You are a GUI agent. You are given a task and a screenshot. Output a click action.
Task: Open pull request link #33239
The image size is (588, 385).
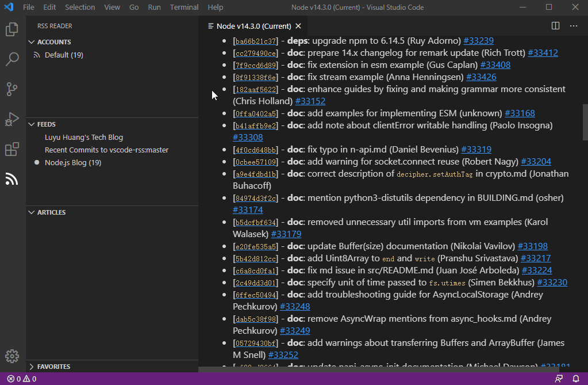pyautogui.click(x=478, y=41)
